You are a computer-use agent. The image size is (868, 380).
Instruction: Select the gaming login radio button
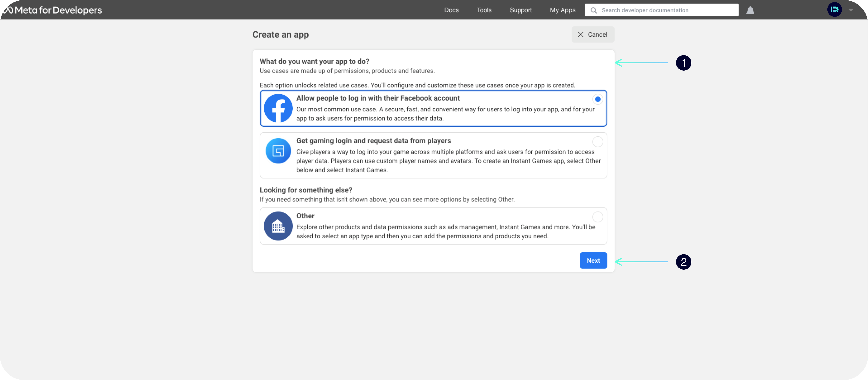(x=597, y=142)
